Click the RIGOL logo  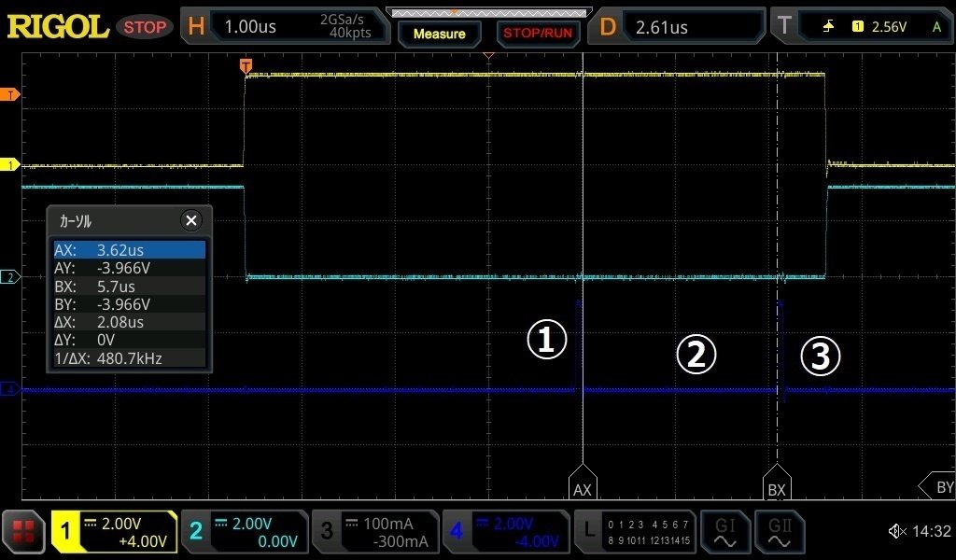tap(56, 26)
